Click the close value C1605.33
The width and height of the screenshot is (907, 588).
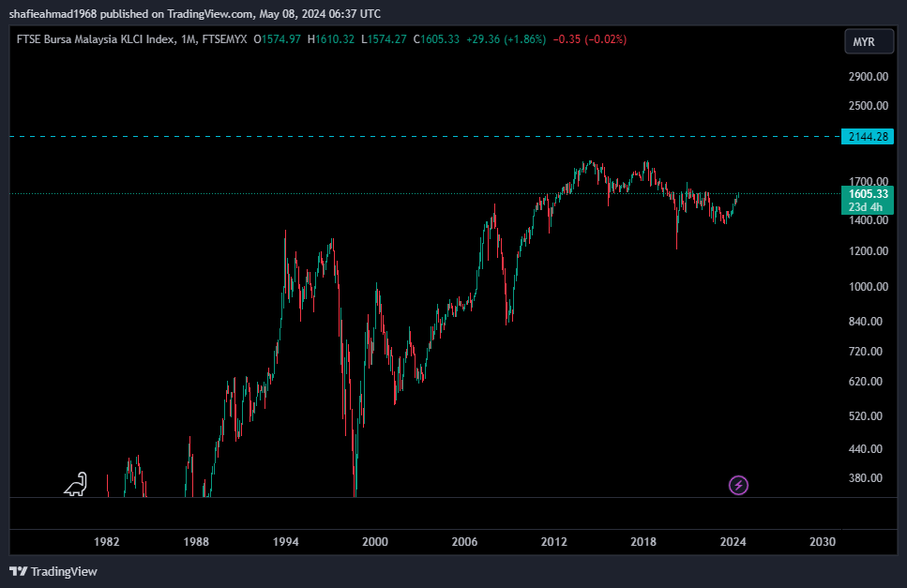pos(437,39)
